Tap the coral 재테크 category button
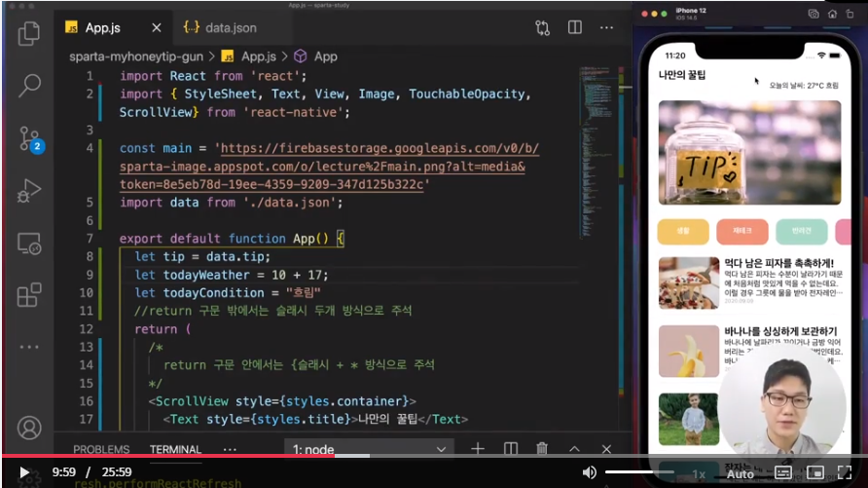 (742, 232)
